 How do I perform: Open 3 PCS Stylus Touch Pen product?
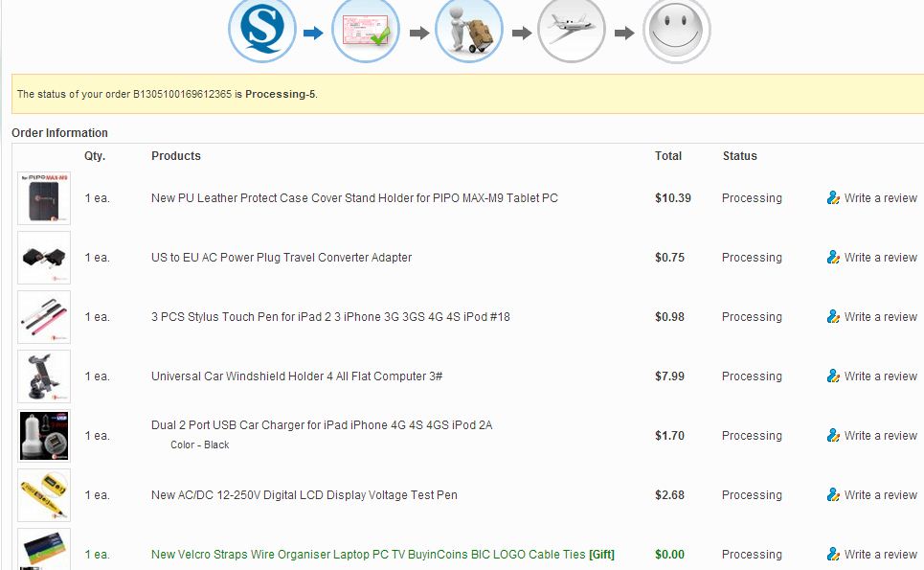pos(330,317)
